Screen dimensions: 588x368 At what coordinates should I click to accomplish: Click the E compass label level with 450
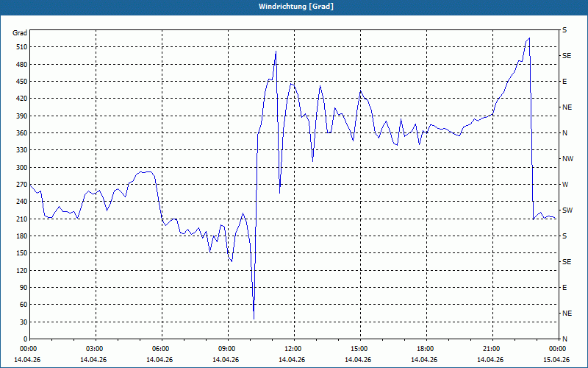(564, 82)
